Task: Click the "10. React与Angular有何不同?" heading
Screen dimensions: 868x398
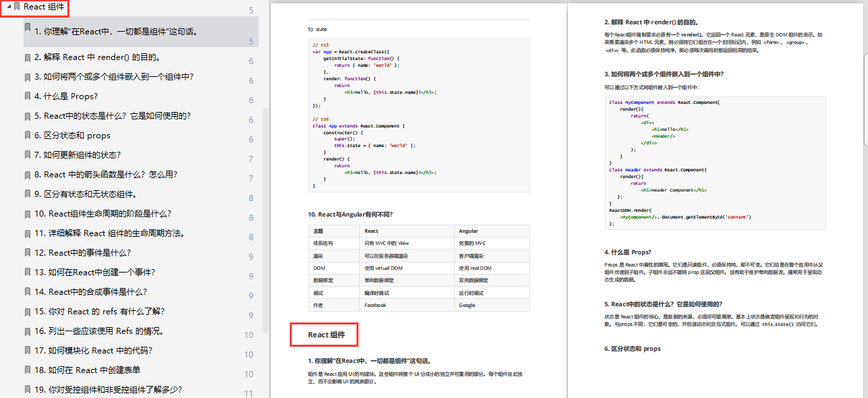Action: (x=350, y=215)
